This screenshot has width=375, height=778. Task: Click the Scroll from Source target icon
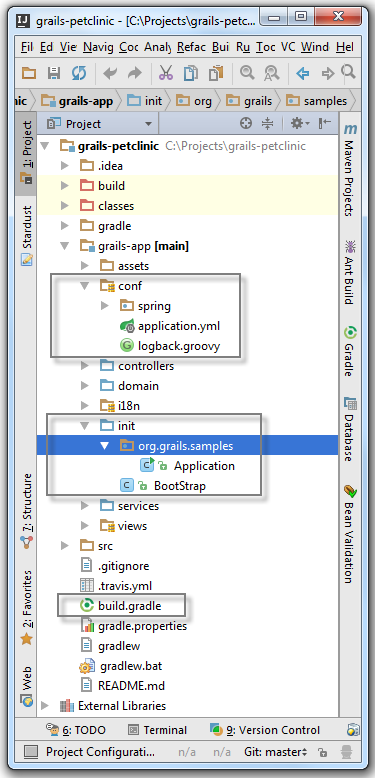click(246, 124)
